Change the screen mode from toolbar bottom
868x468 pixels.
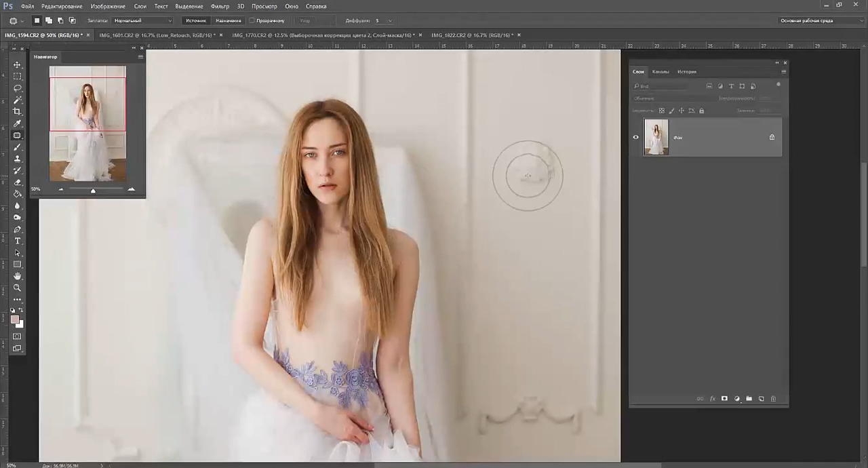tap(18, 349)
